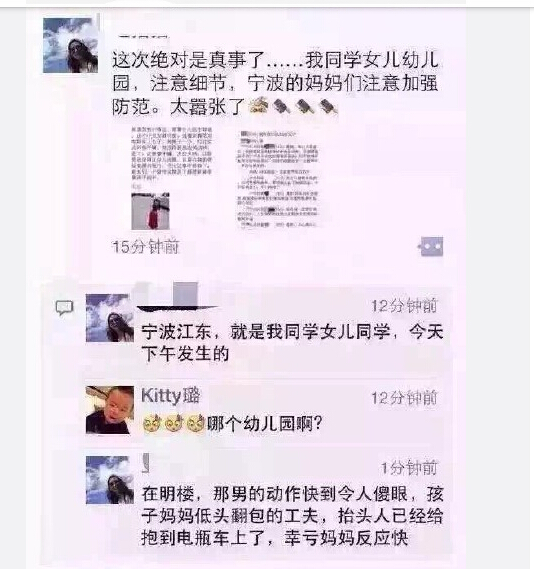This screenshot has height=569, width=534.
Task: Tap the sweating emojis in Kitty璐's comment
Action: click(x=174, y=423)
